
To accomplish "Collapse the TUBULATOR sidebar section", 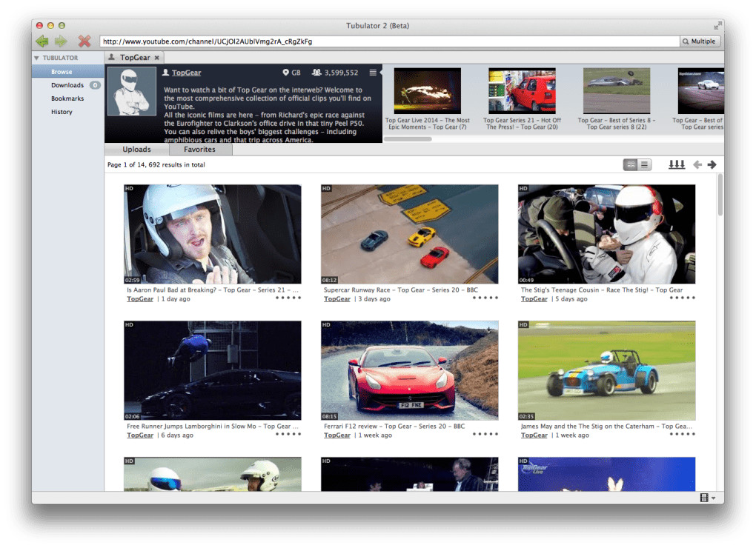I will pos(36,58).
